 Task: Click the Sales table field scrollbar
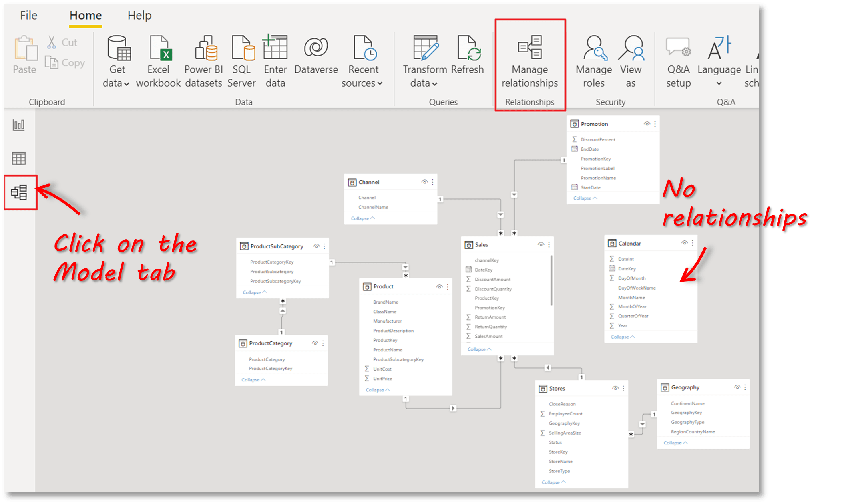tap(551, 280)
